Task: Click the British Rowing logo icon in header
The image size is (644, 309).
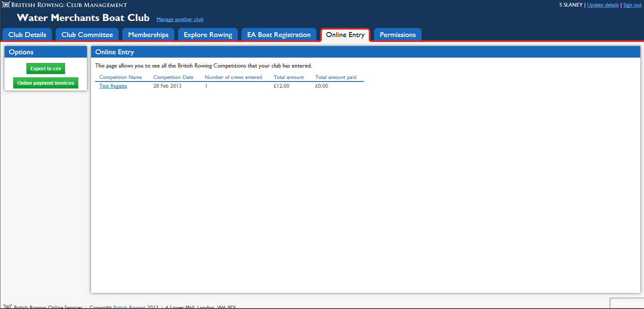Action: click(x=6, y=5)
